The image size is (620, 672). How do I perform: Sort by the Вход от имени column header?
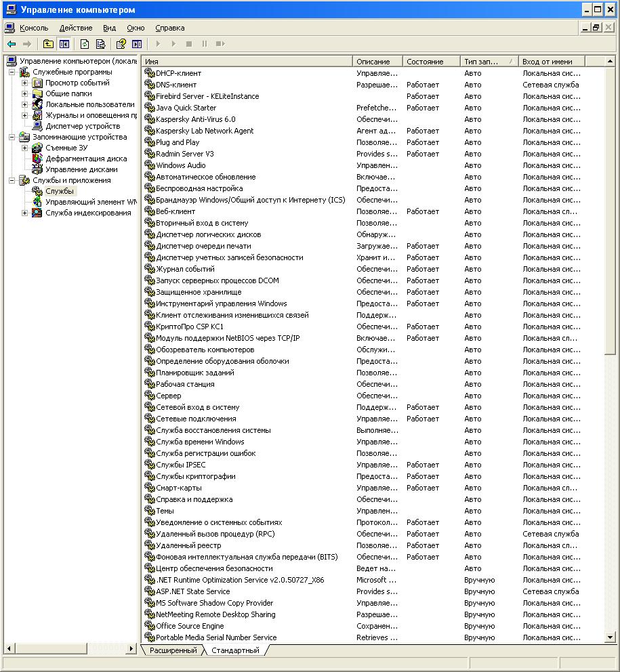(x=552, y=61)
